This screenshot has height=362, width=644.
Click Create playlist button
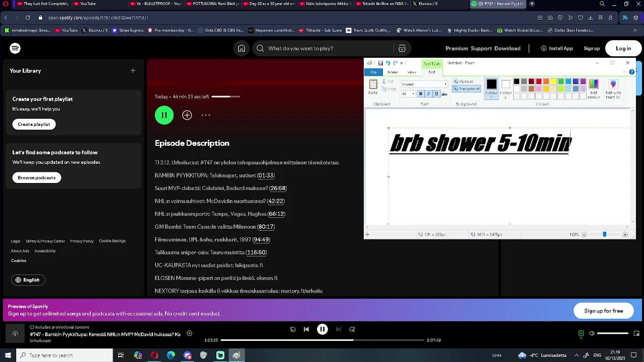34,124
